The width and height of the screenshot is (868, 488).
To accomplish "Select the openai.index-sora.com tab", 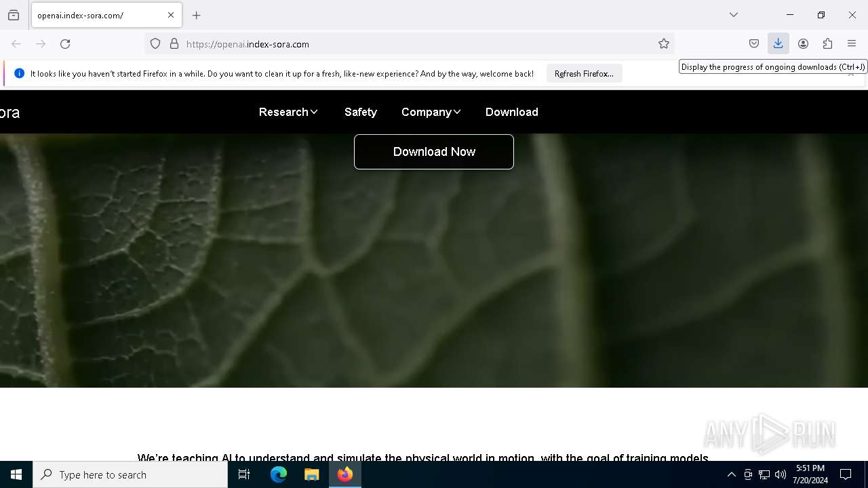I will (x=106, y=15).
